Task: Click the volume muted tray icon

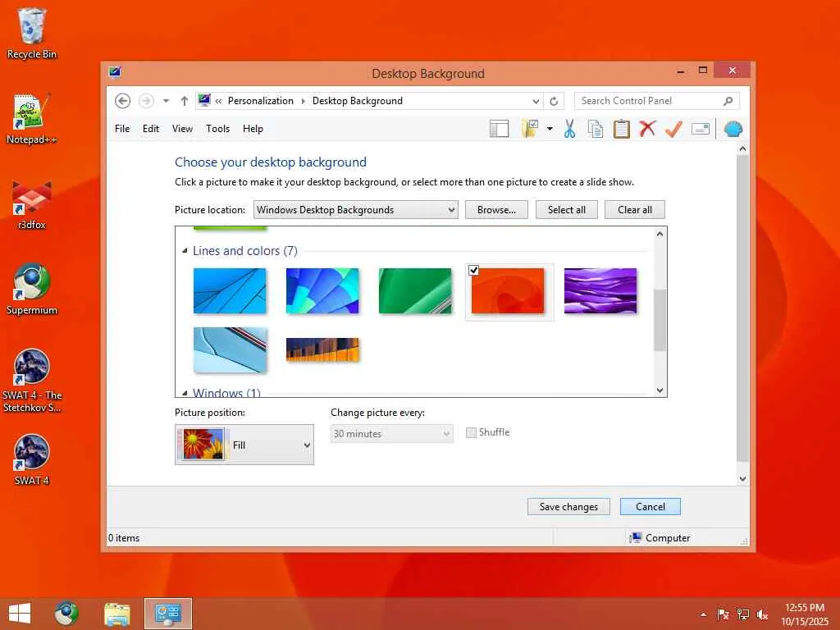Action: coord(763,614)
